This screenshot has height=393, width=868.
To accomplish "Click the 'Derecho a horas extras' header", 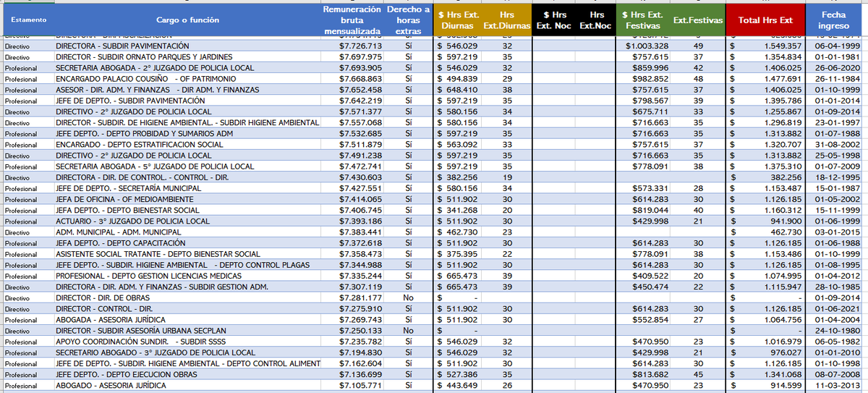I will pyautogui.click(x=408, y=20).
